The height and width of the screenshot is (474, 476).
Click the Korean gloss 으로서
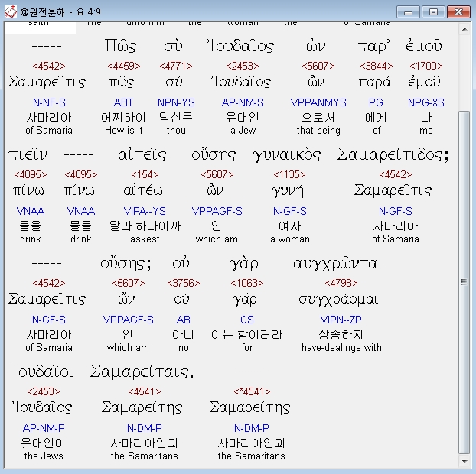coord(318,118)
